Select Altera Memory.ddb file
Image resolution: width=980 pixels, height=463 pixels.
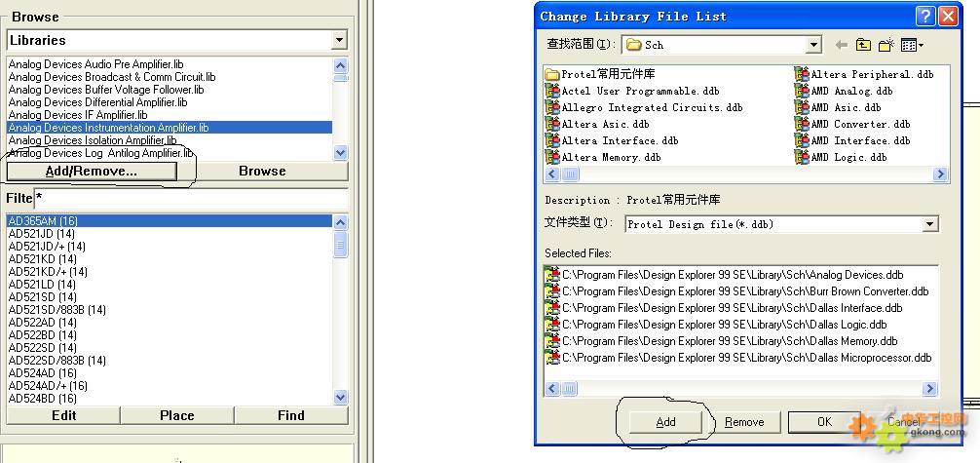pyautogui.click(x=603, y=158)
